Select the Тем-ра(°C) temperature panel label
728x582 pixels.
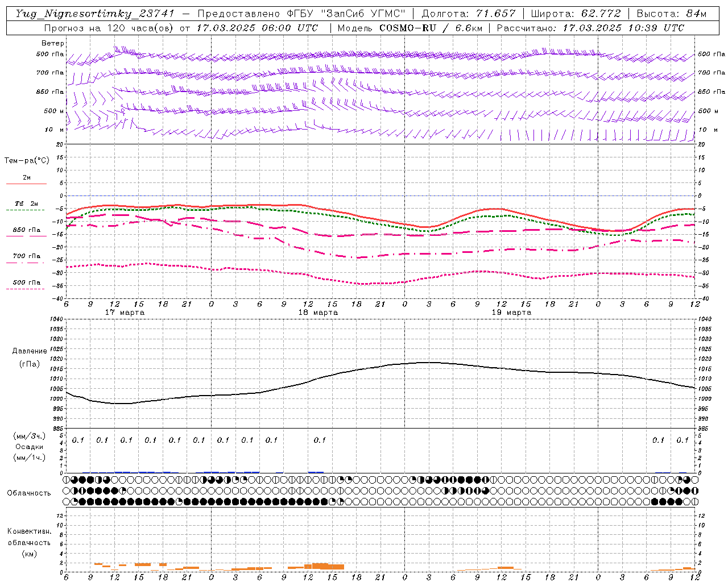pos(27,161)
